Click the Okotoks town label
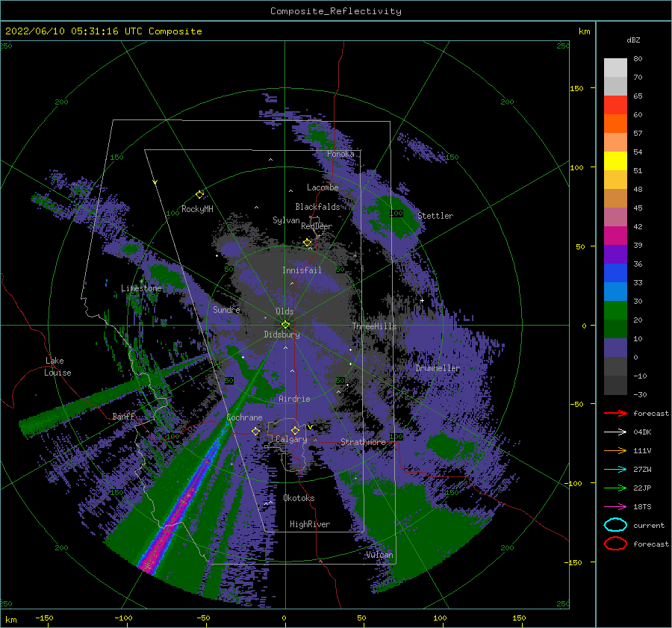Screen dimensions: 672x628 (x=299, y=498)
